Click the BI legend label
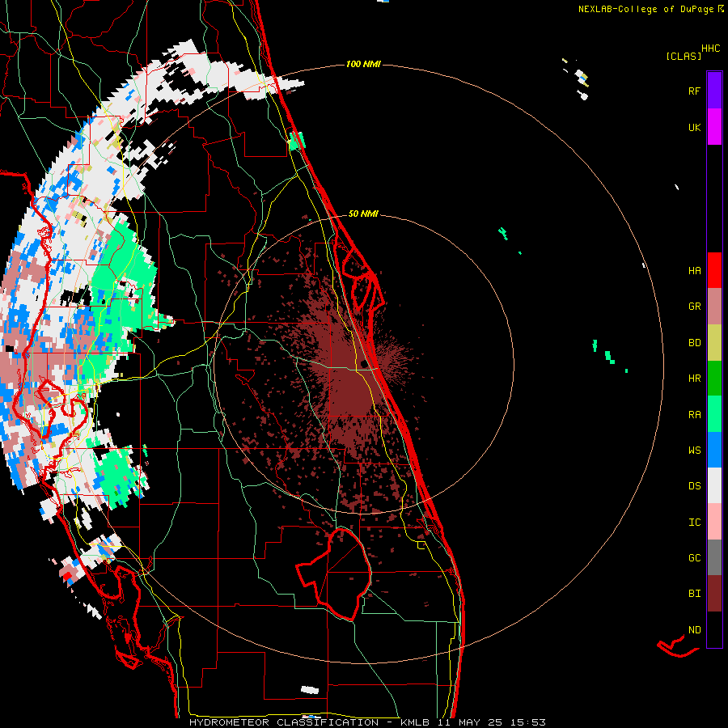This screenshot has width=728, height=728. (x=694, y=594)
